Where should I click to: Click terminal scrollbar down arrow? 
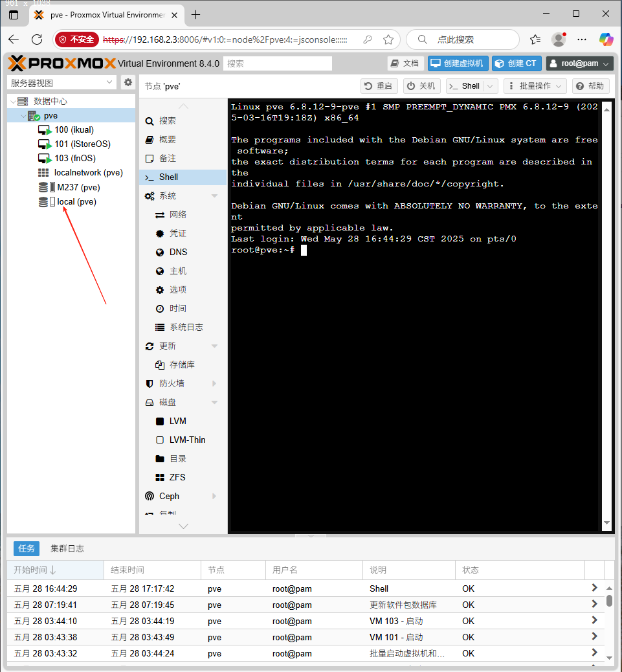tap(606, 523)
